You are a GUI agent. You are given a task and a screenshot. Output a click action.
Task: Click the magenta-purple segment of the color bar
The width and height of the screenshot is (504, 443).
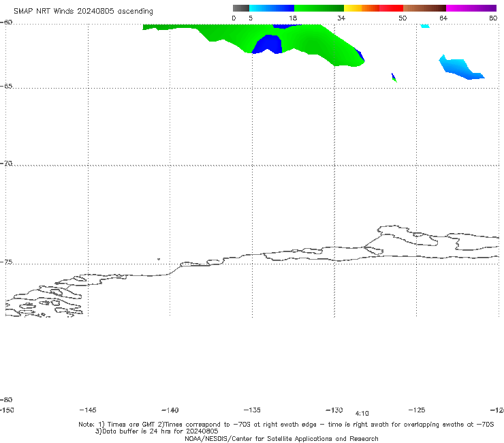[x=471, y=8]
